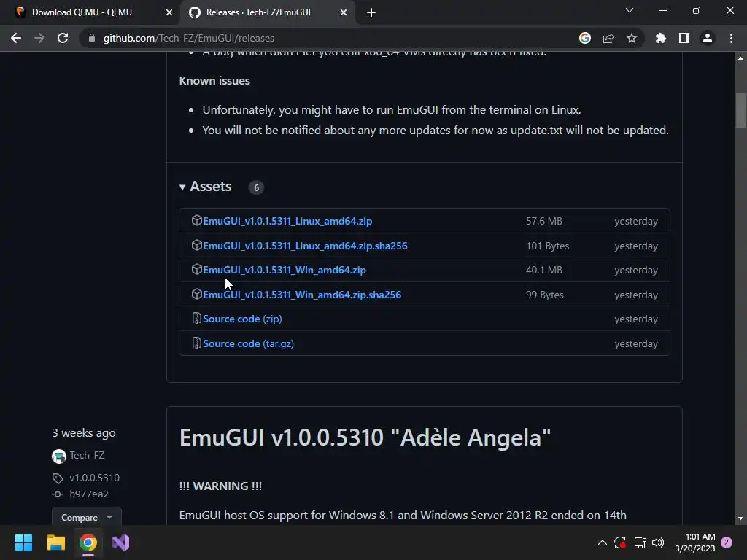Click the vertical scrollbar thumb
This screenshot has height=560, width=747.
[x=740, y=111]
